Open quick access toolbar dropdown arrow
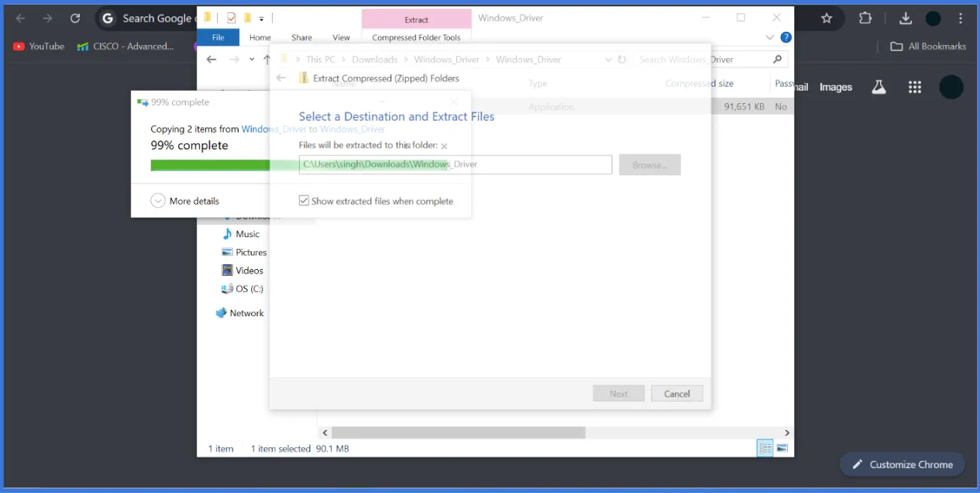980x493 pixels. (262, 19)
